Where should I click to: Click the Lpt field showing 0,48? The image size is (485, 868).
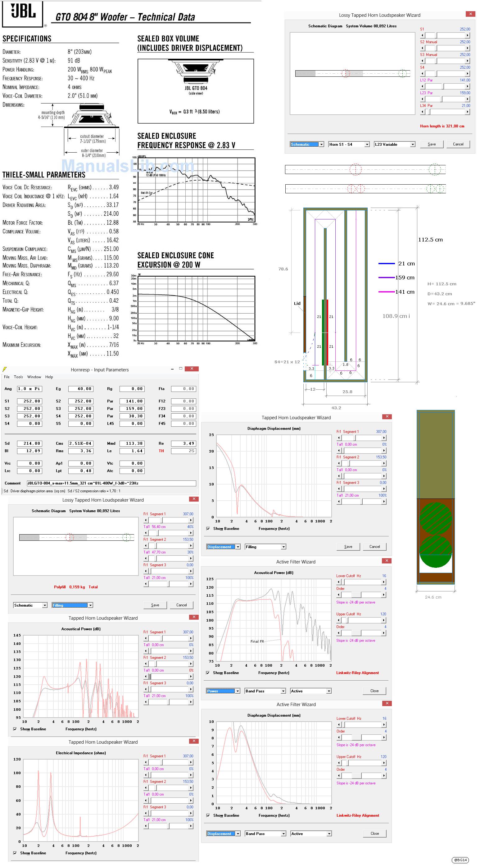click(81, 471)
